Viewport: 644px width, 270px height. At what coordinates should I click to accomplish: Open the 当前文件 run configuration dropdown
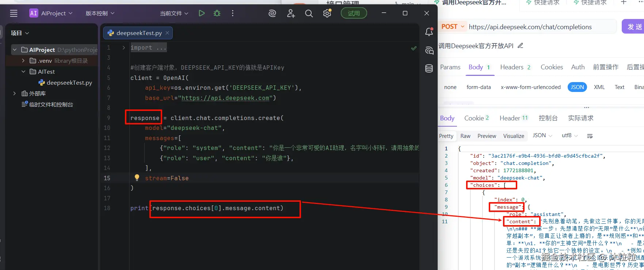(x=174, y=13)
